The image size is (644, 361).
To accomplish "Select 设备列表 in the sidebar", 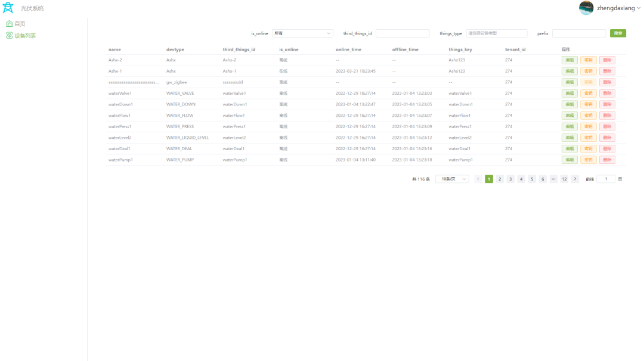I will point(24,36).
